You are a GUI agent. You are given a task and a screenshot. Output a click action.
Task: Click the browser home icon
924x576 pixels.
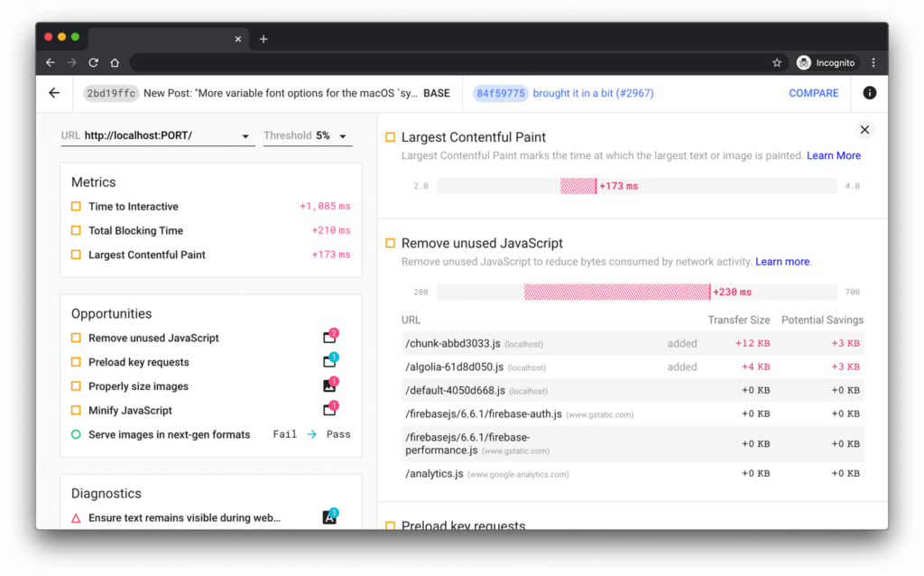pos(115,63)
